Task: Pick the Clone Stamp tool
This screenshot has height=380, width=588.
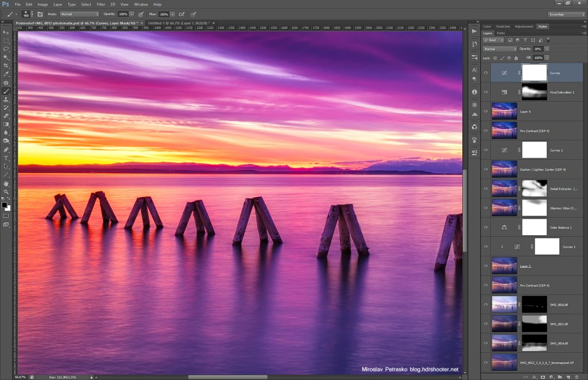Action: [x=6, y=99]
